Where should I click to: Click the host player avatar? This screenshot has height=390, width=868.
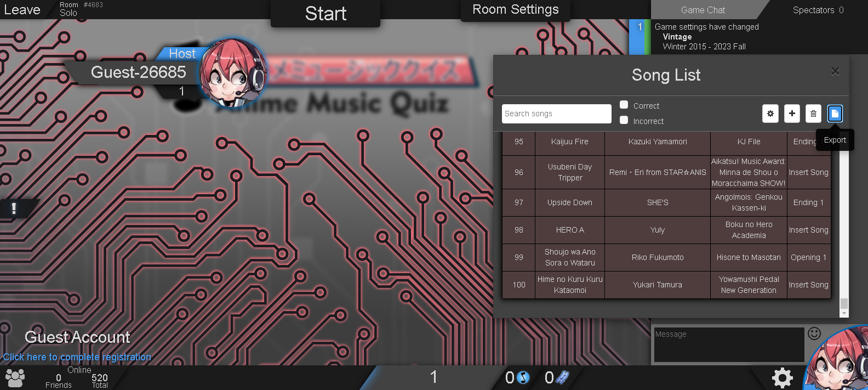pos(232,72)
